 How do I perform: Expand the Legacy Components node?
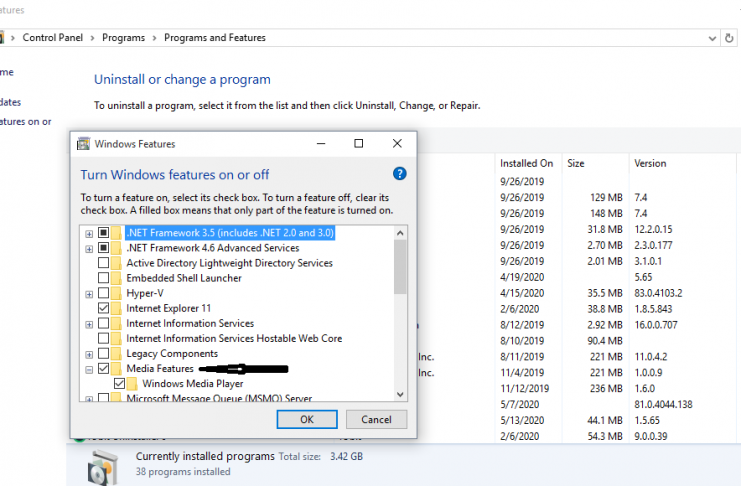pos(89,355)
